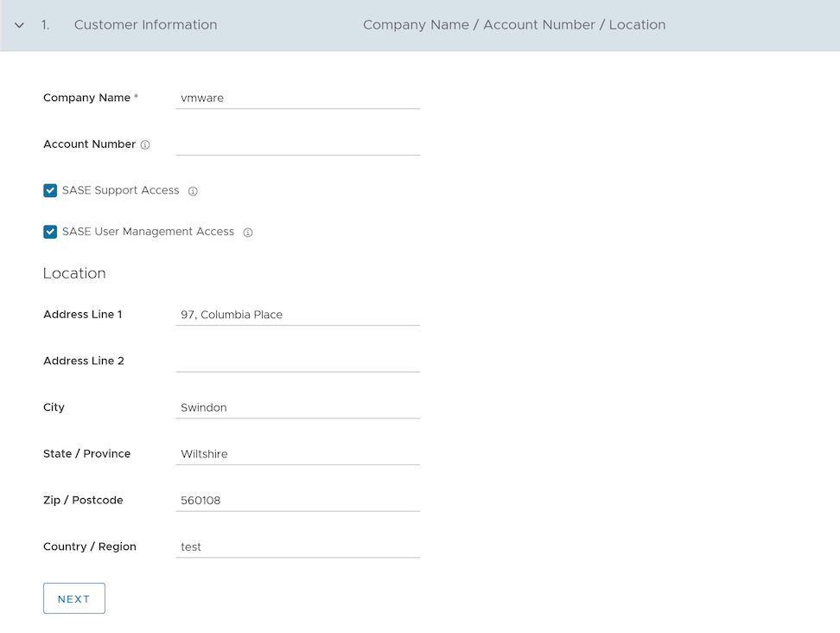Click the SASE Support Access info icon
840x633 pixels.
point(193,191)
